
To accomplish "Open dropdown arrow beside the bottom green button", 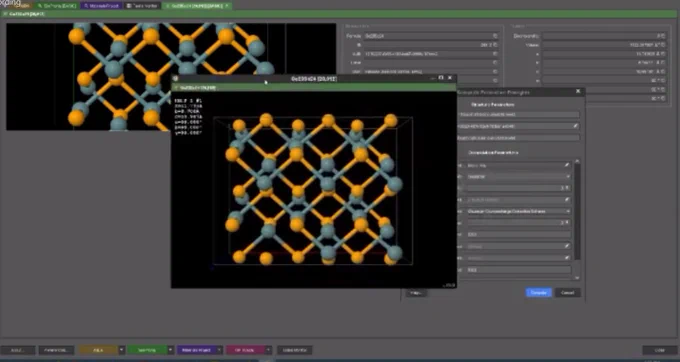I will click(171, 350).
